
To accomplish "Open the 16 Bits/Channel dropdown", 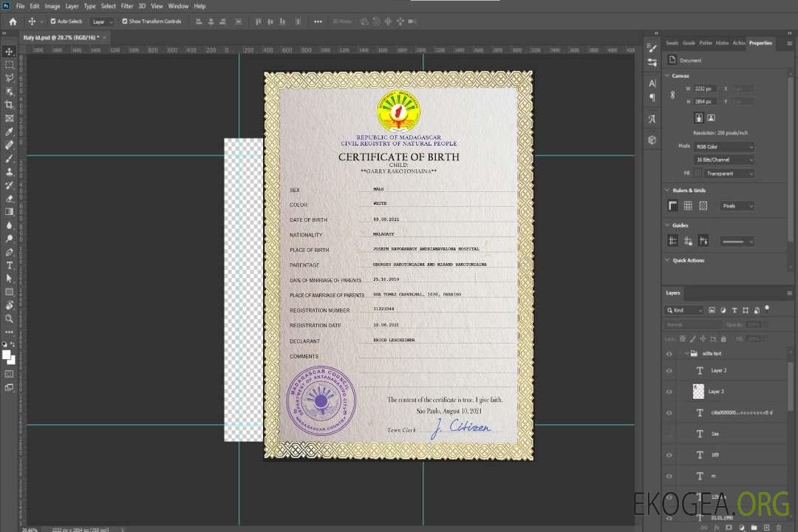I will click(x=723, y=160).
